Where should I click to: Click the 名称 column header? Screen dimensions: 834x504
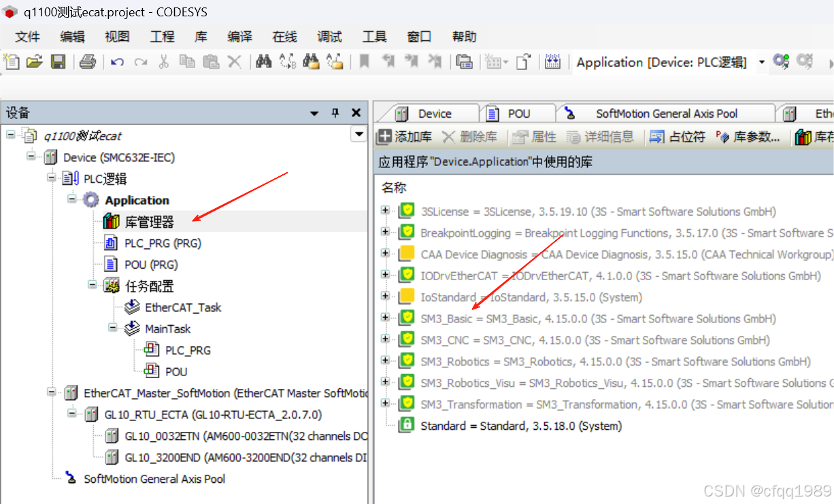pos(394,188)
